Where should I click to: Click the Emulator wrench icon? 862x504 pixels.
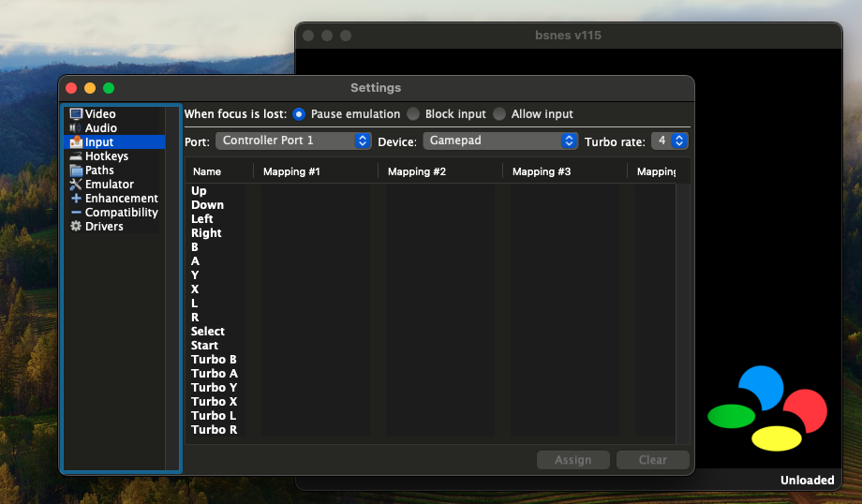point(76,185)
